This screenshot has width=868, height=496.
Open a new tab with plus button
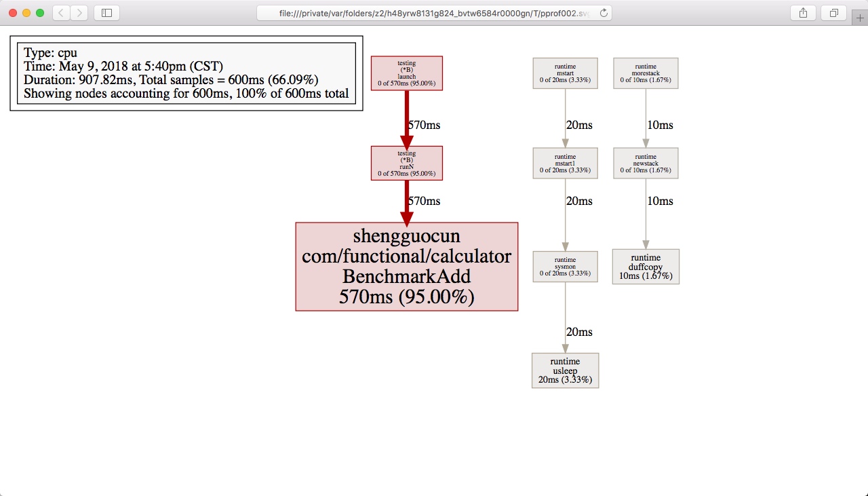(x=859, y=18)
